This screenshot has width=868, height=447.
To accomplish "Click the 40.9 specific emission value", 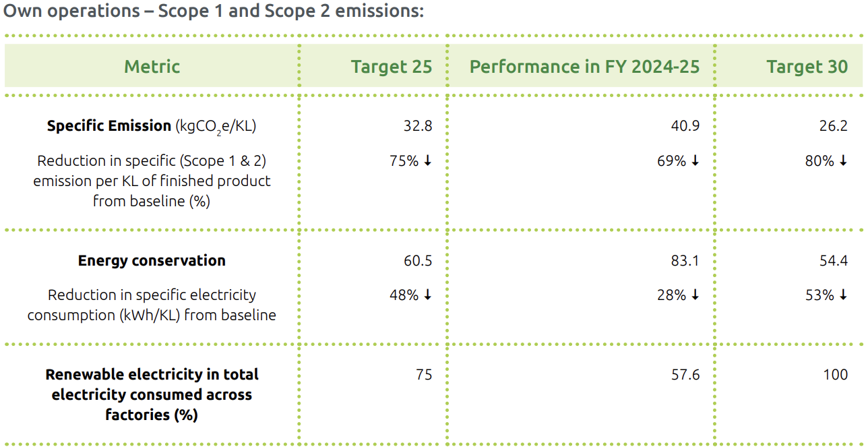I will [685, 126].
